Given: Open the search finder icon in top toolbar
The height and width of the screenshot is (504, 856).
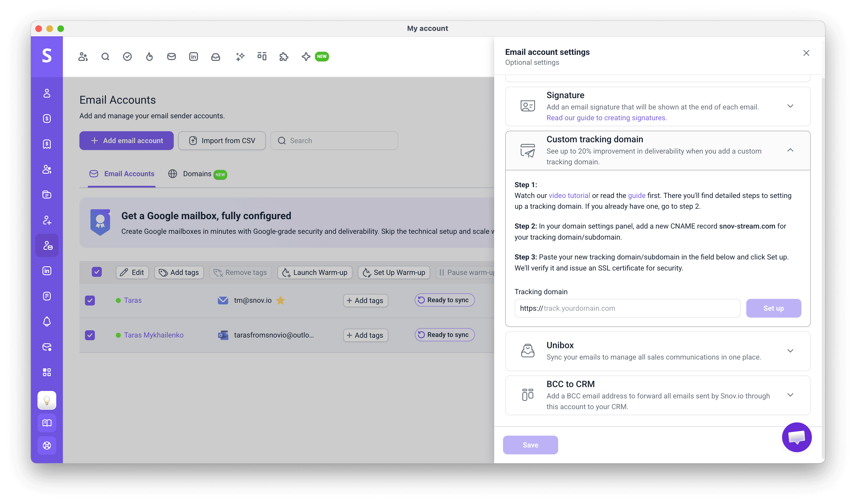Looking at the screenshot, I should coord(105,56).
